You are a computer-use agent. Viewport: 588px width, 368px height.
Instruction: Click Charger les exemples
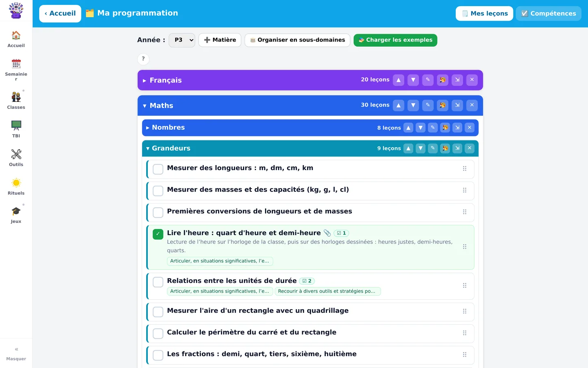[395, 40]
